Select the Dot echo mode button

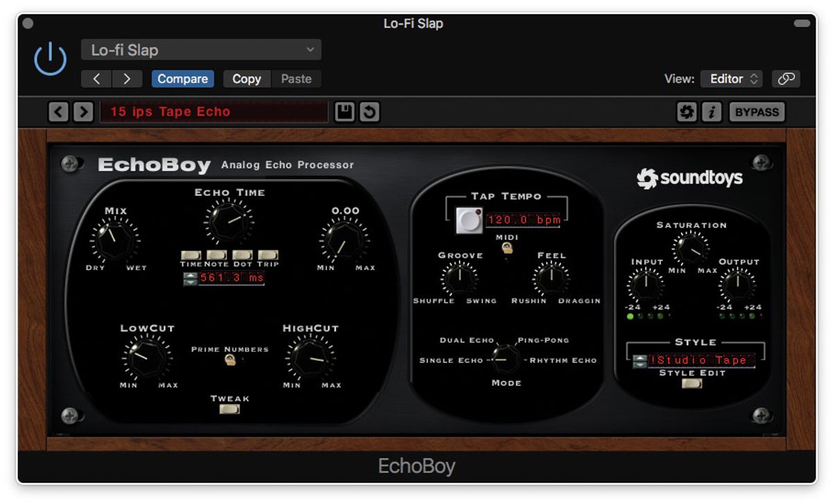[x=242, y=255]
